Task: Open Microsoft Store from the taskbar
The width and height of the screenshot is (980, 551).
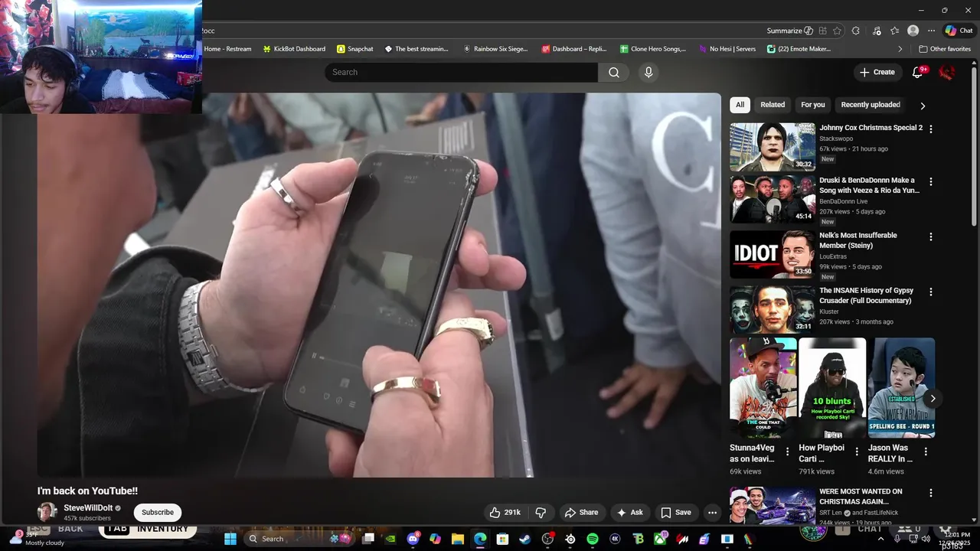Action: (502, 539)
